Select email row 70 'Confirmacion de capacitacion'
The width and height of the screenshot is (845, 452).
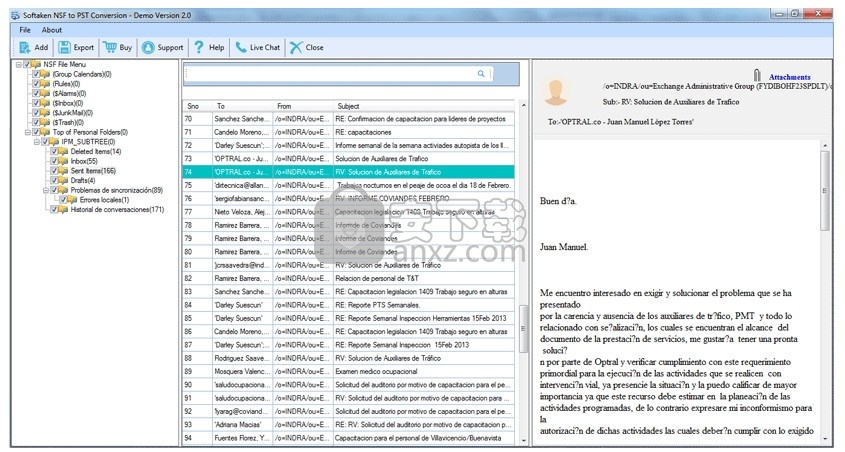point(349,119)
